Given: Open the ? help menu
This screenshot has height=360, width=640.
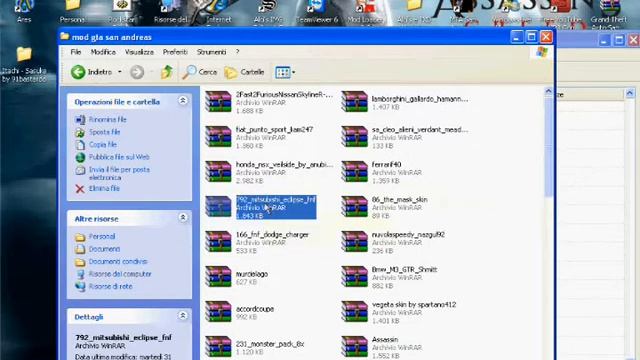Looking at the screenshot, I should pyautogui.click(x=238, y=52).
